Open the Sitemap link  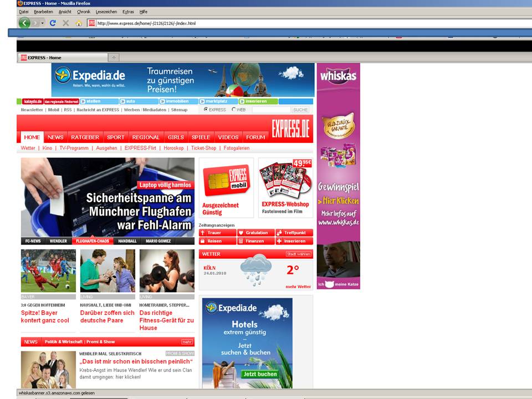click(x=179, y=110)
